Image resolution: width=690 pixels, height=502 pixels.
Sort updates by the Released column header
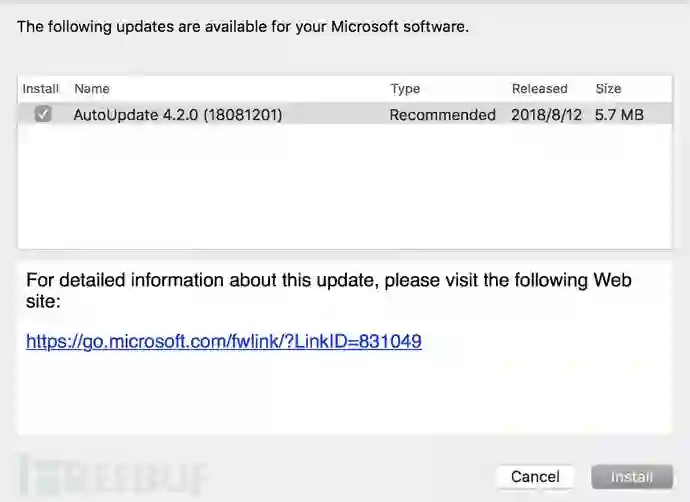(539, 89)
